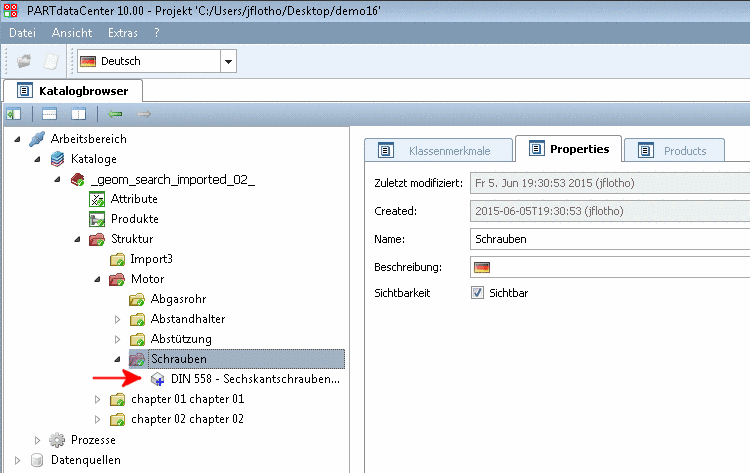Viewport: 750px width, 473px height.
Task: Click the Beschreibung input field
Action: 610,267
